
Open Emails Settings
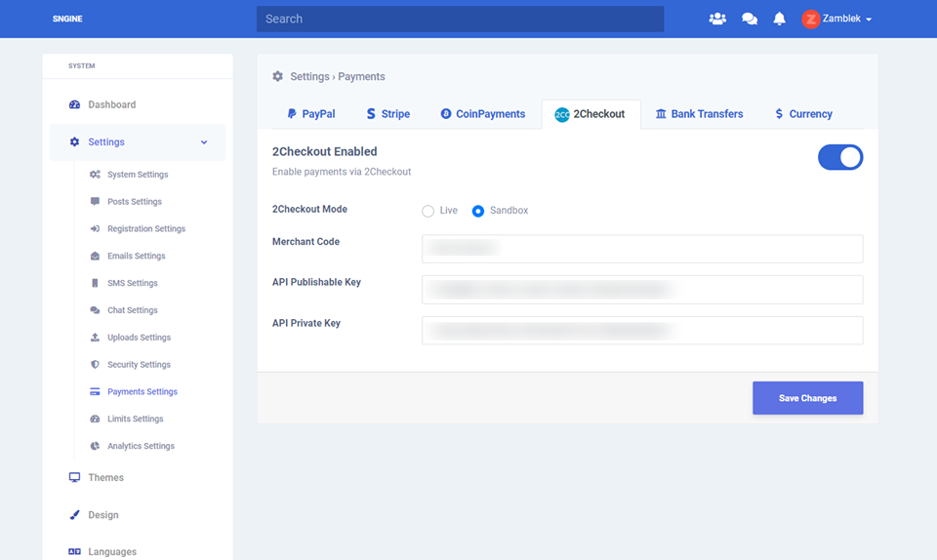(x=137, y=256)
